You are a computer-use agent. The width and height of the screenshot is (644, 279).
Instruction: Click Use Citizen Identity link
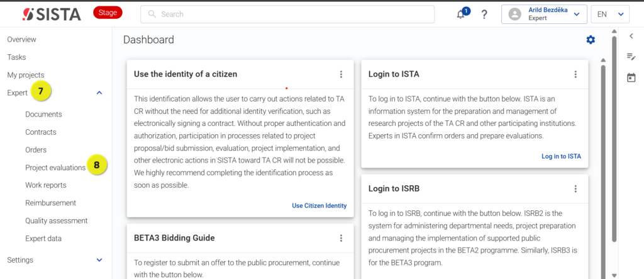[x=319, y=206]
